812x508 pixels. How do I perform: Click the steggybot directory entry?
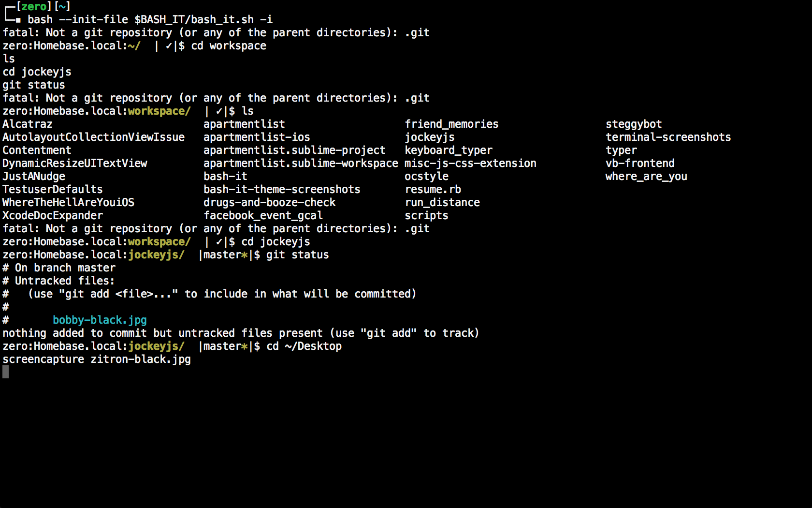(x=634, y=124)
